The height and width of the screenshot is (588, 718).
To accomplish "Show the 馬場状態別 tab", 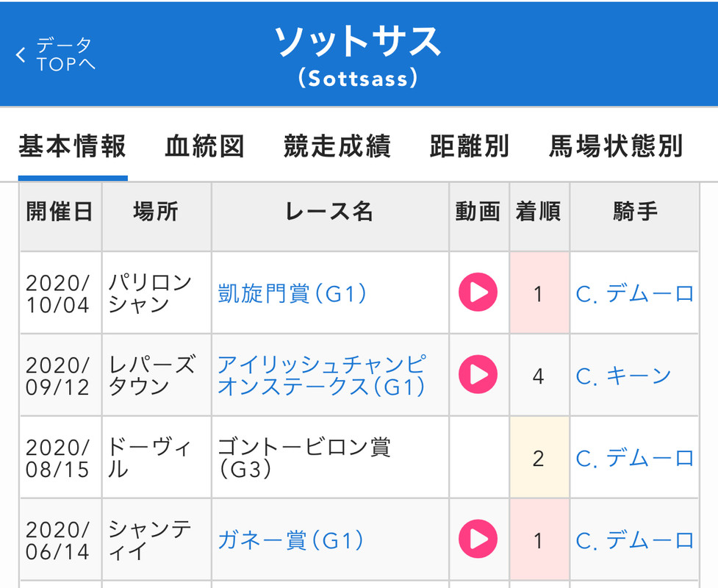I will (616, 146).
